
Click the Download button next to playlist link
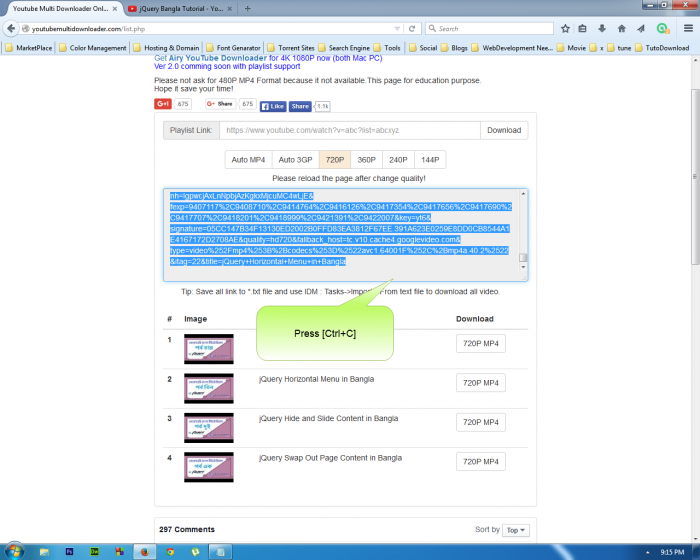tap(504, 130)
